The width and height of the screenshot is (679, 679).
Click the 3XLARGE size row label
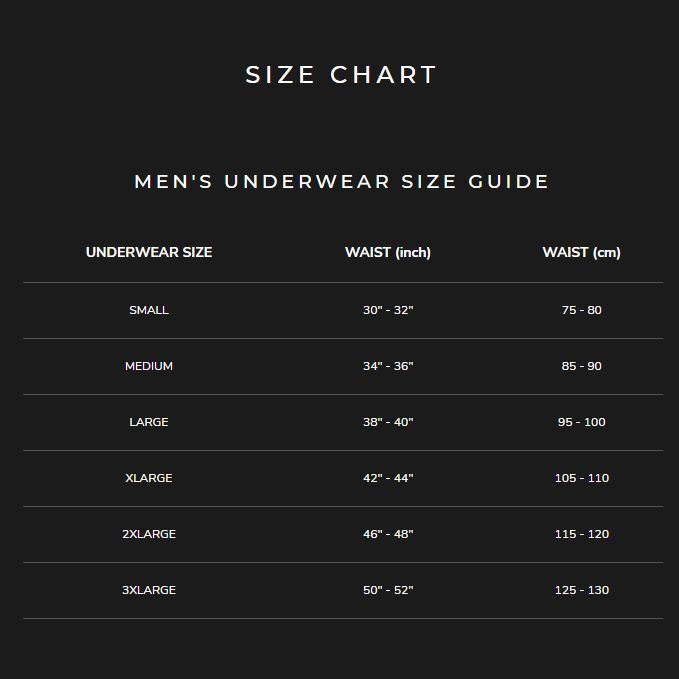click(x=149, y=590)
